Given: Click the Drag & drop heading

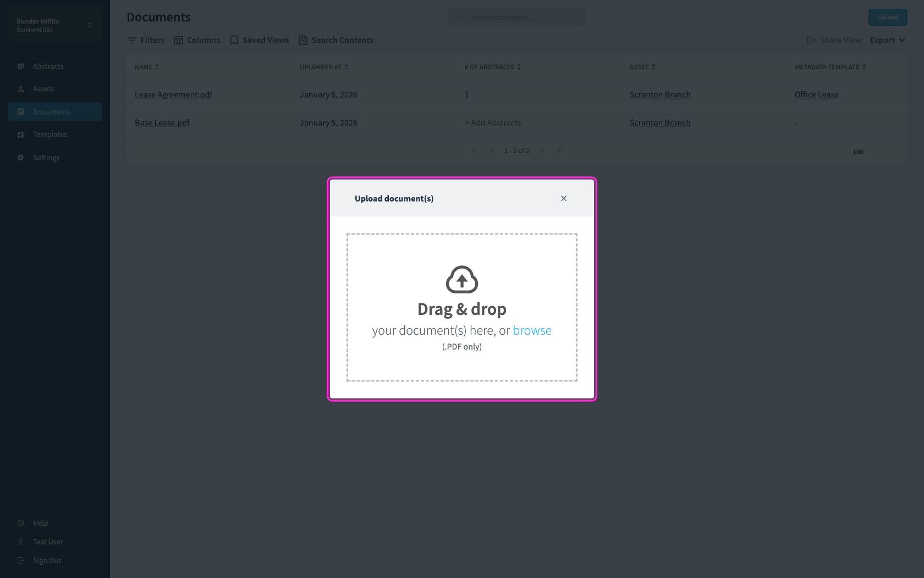Looking at the screenshot, I should click(462, 309).
